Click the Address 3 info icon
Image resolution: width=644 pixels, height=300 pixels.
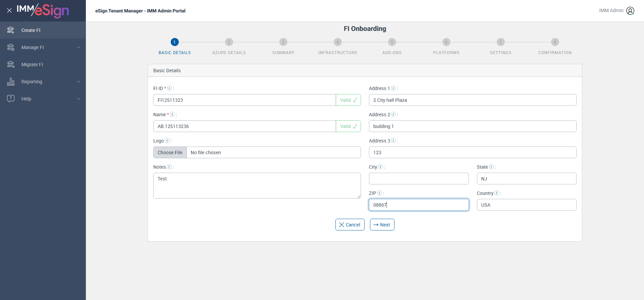point(393,140)
